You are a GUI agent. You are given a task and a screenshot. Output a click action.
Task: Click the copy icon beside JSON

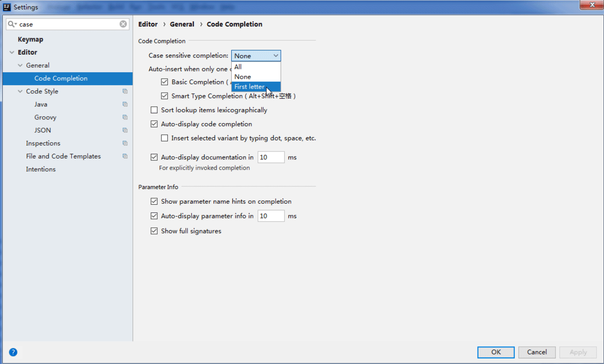(x=125, y=130)
